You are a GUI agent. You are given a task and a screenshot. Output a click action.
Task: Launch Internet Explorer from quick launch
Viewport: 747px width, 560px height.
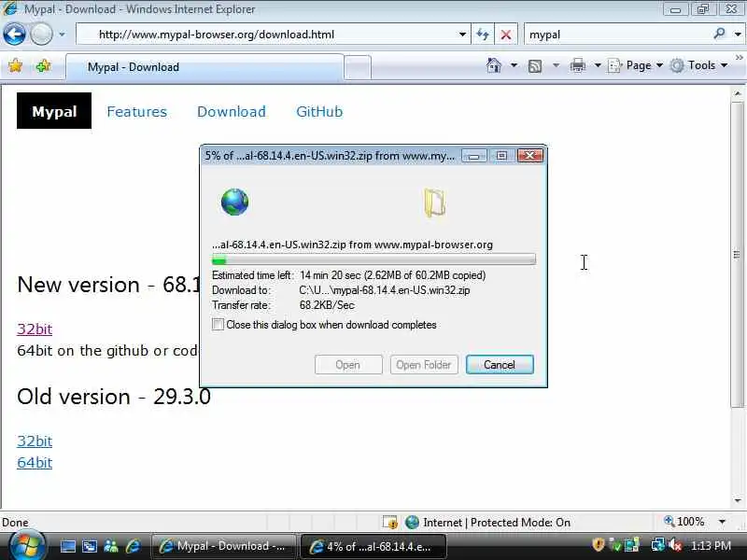[133, 546]
